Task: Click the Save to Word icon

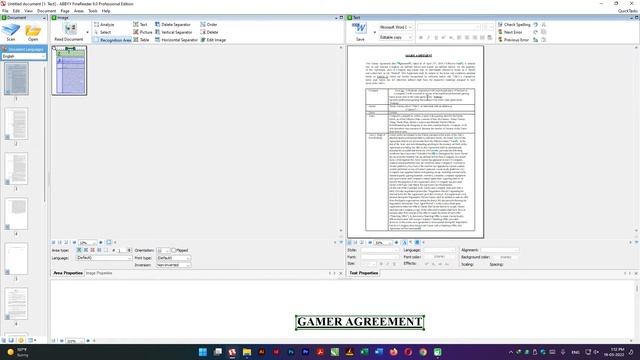Action: [x=360, y=32]
